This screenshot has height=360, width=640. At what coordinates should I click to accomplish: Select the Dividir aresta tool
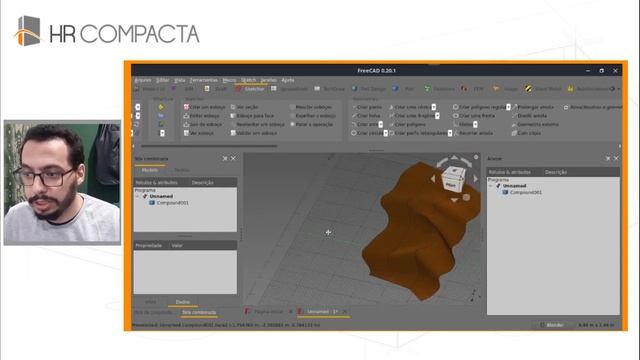[x=529, y=116]
